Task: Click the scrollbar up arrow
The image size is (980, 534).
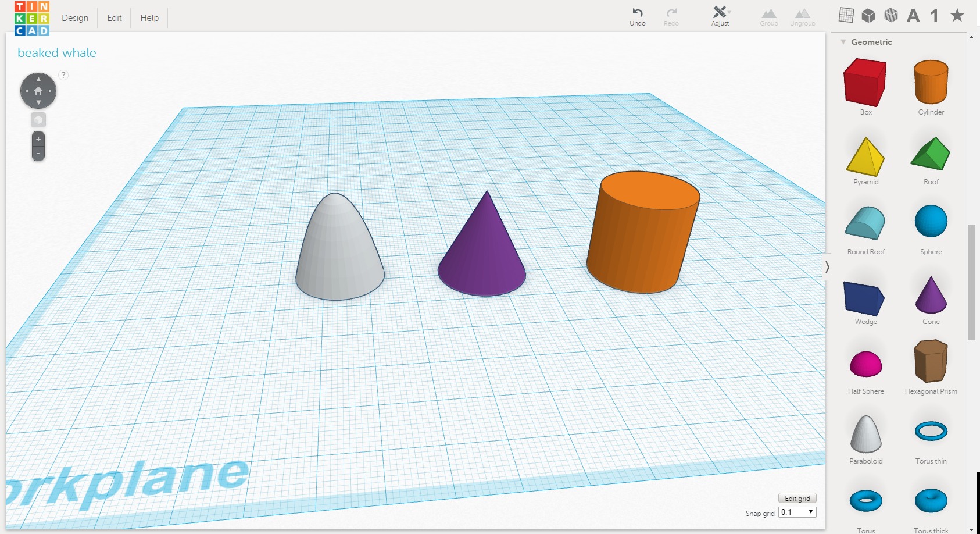Action: pyautogui.click(x=971, y=37)
